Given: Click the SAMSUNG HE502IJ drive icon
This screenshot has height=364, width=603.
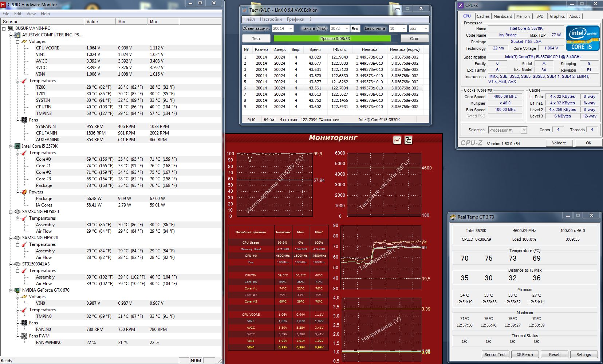Looking at the screenshot, I should (17, 238).
